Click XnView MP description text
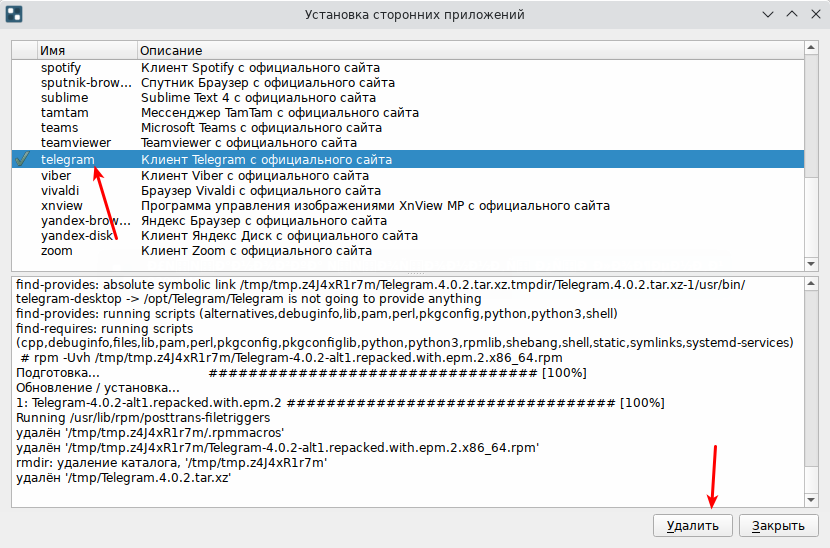The image size is (830, 548). pyautogui.click(x=375, y=205)
